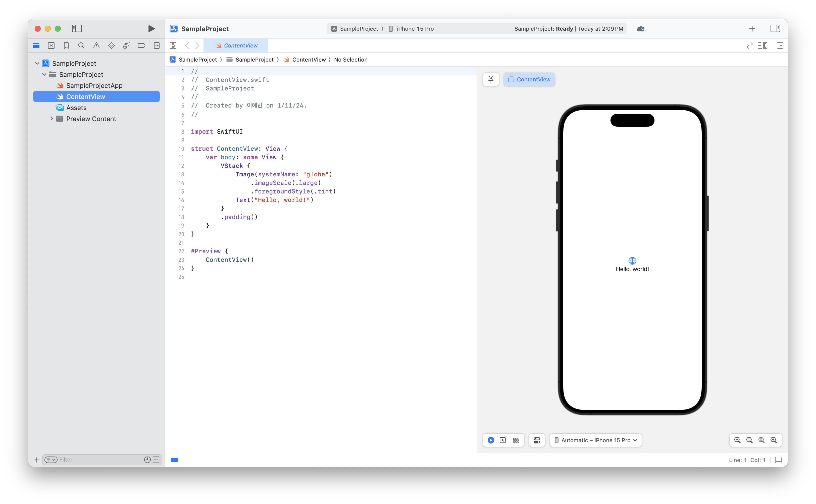This screenshot has height=504, width=816.
Task: Open the Find navigator magnifier icon
Action: click(x=81, y=46)
